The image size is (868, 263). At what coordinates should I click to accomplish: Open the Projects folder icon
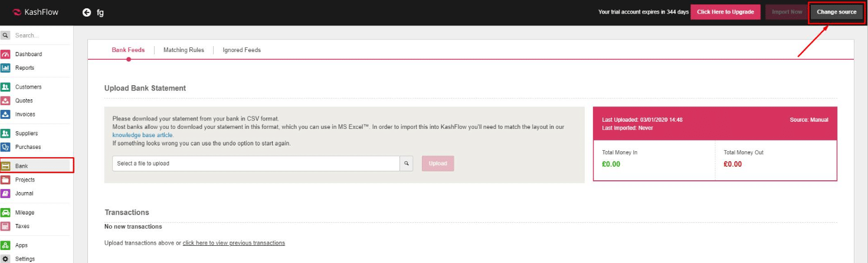[x=6, y=180]
